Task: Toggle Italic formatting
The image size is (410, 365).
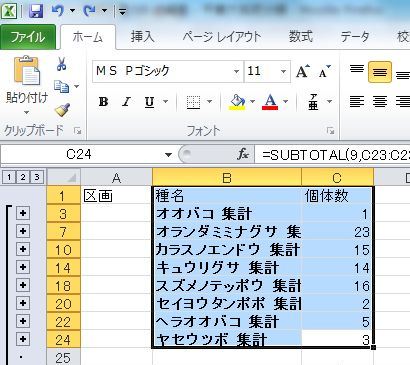Action: [x=126, y=101]
